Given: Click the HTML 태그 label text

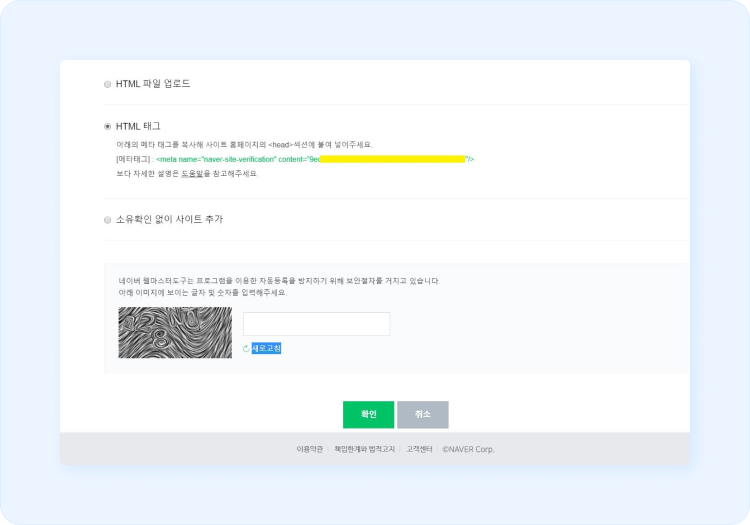Looking at the screenshot, I should 138,127.
